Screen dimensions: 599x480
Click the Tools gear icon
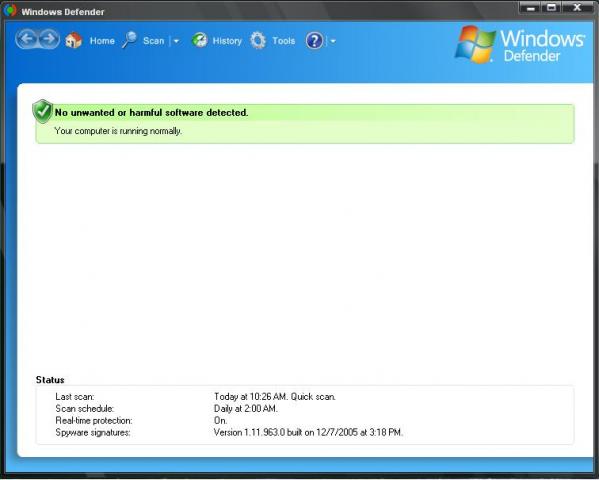pyautogui.click(x=258, y=40)
